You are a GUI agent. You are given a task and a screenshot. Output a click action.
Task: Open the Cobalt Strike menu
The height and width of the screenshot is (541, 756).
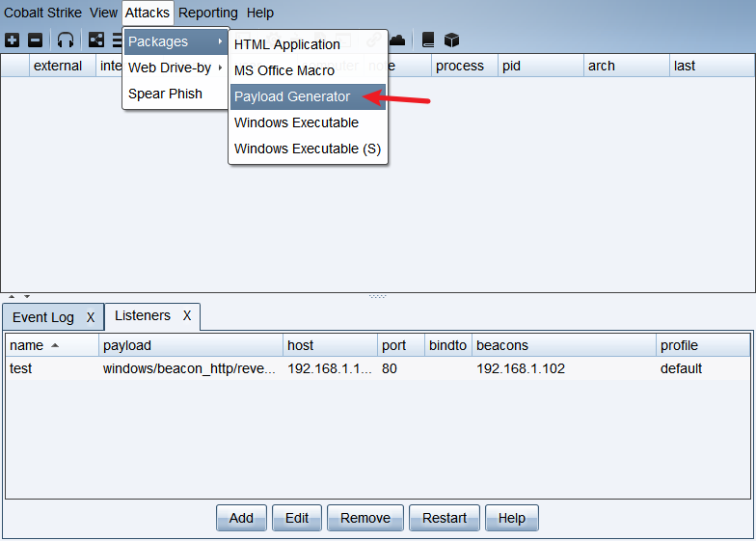[42, 13]
